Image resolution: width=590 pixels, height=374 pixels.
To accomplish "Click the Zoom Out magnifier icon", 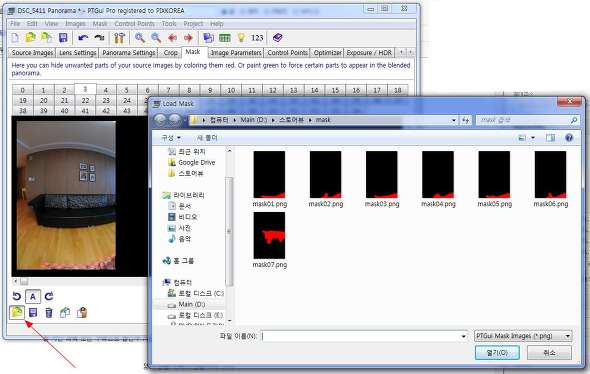I will coord(156,38).
